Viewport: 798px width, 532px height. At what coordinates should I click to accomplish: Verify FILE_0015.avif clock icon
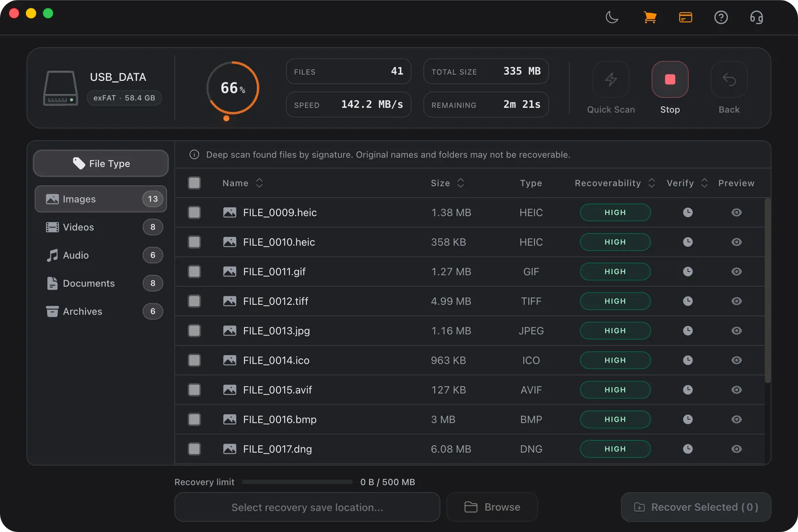[688, 390]
